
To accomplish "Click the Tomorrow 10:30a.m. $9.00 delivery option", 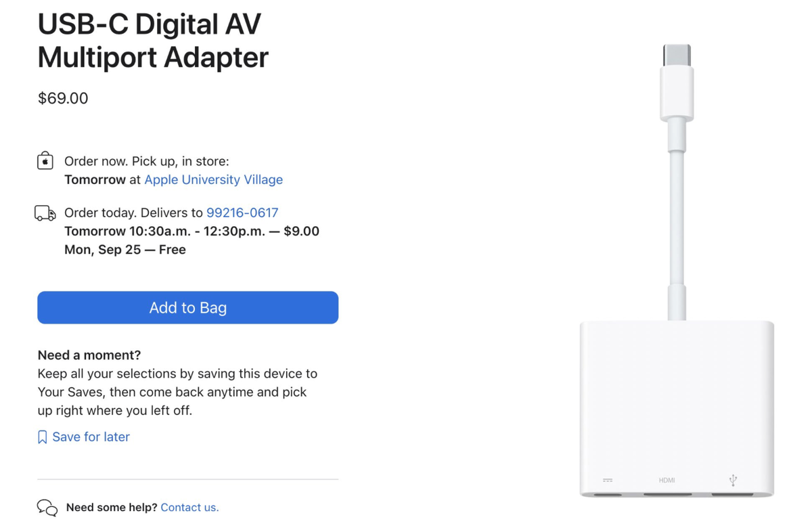I will (x=191, y=231).
